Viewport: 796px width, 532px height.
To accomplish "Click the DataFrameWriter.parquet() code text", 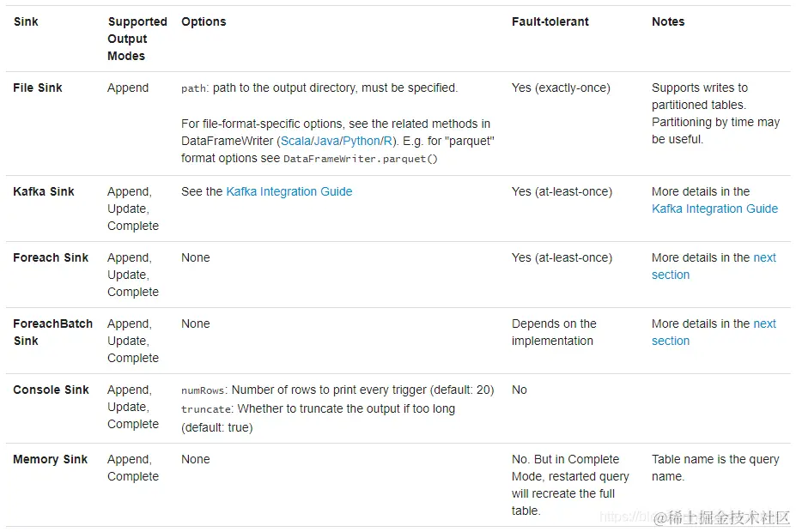I will (361, 159).
